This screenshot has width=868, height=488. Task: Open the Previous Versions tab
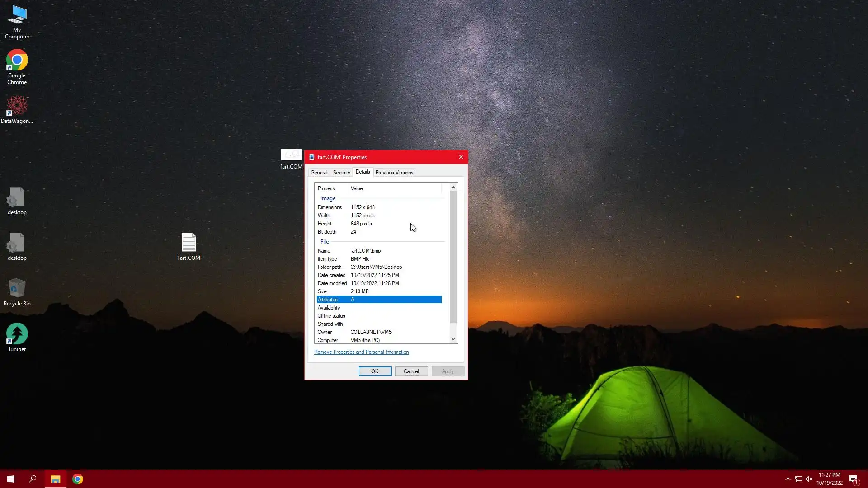point(394,173)
